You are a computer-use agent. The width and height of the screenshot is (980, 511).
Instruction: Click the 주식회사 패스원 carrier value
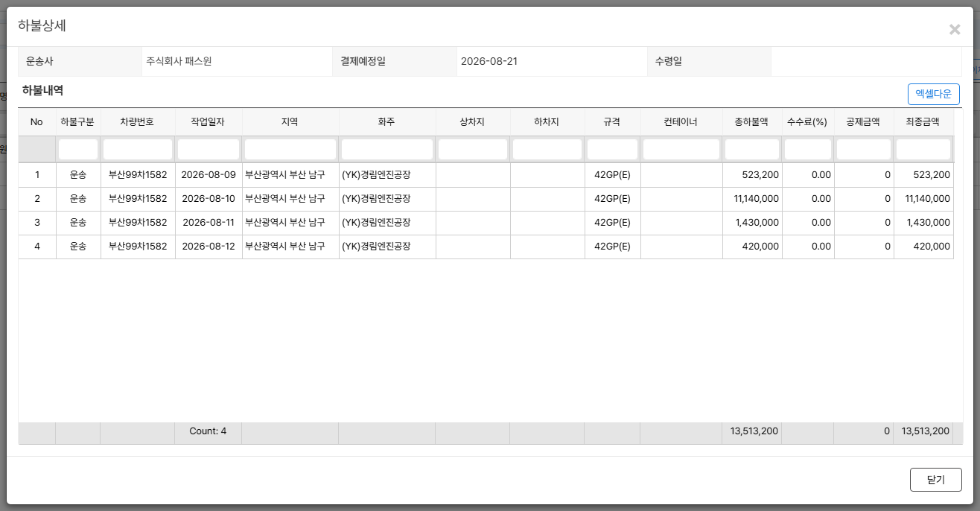[x=179, y=61]
